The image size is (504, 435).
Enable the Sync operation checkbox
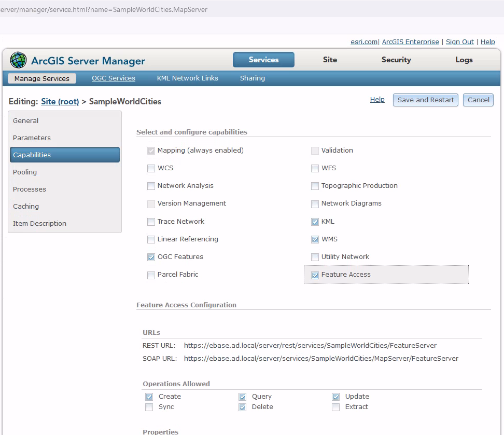click(149, 407)
